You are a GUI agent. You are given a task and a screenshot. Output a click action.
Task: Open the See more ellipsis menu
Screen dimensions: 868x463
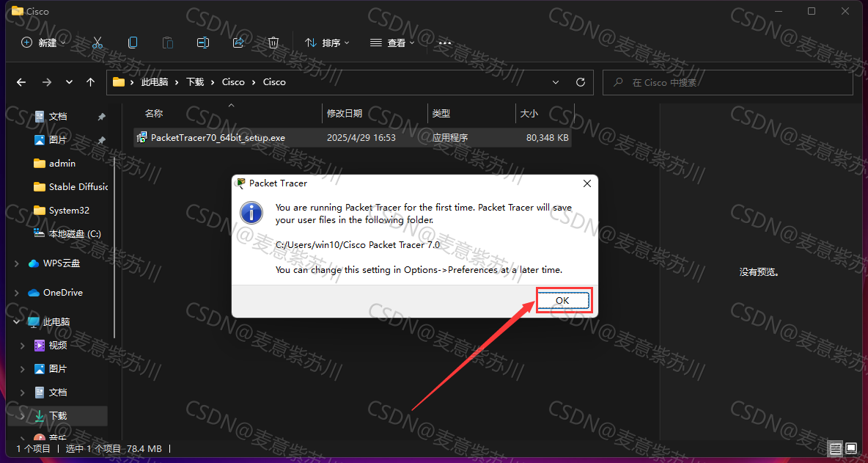click(x=444, y=43)
